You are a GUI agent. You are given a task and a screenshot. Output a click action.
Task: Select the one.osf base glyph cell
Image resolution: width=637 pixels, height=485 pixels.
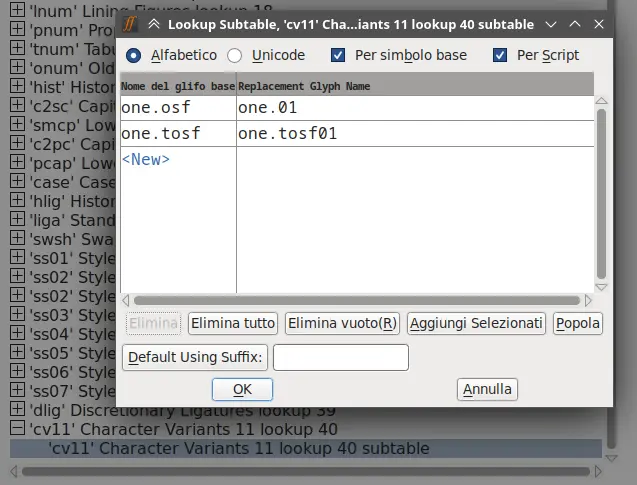(x=178, y=108)
